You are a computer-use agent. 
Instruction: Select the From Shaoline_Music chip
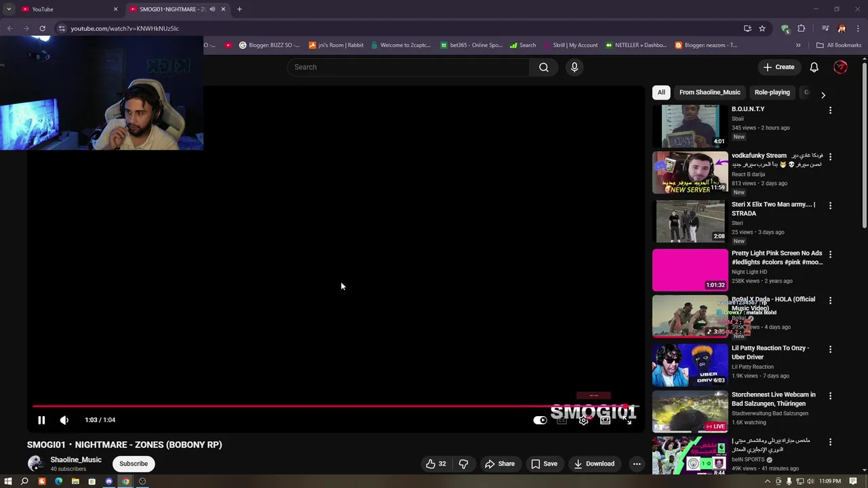pyautogui.click(x=710, y=92)
